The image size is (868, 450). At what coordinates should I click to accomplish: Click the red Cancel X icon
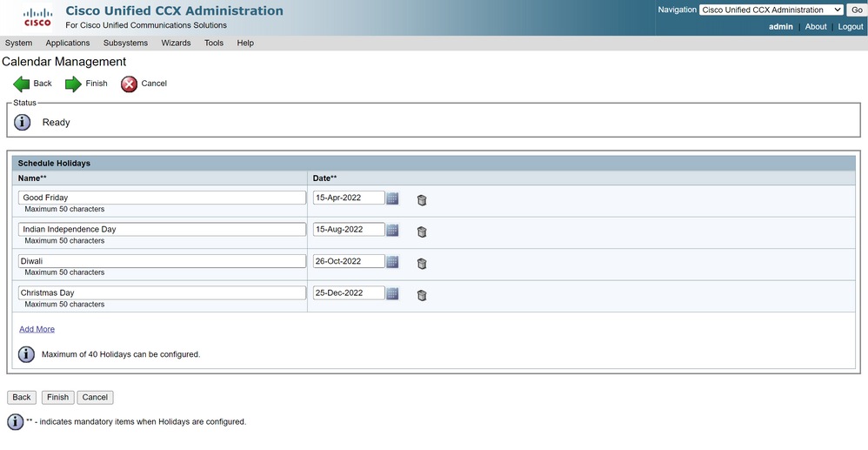pyautogui.click(x=129, y=84)
